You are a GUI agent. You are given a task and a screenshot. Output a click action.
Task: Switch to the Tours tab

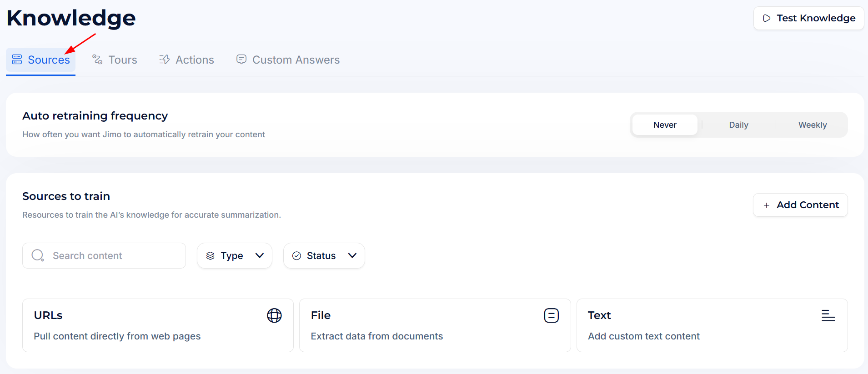pos(122,60)
